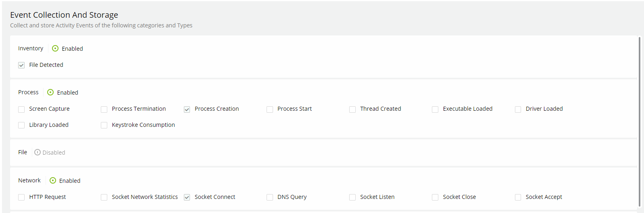Viewport: 644px width, 213px height.
Task: Enable Driver Loaded events
Action: (x=518, y=109)
